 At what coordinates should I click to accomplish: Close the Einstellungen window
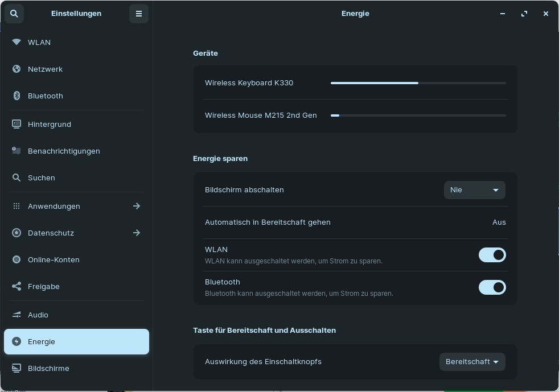coord(545,14)
